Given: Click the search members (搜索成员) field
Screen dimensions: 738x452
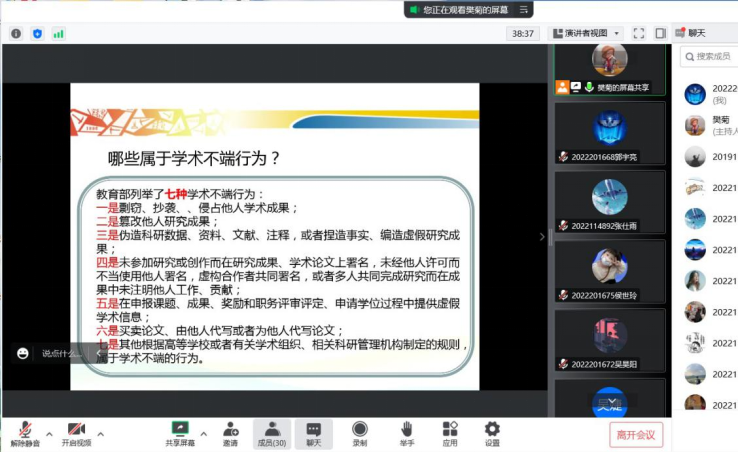Looking at the screenshot, I should coord(714,57).
